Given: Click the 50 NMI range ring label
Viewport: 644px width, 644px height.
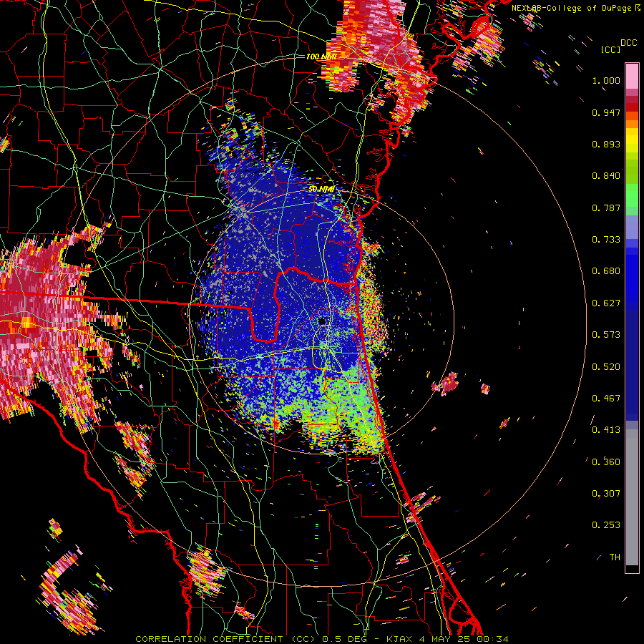Looking at the screenshot, I should (321, 189).
